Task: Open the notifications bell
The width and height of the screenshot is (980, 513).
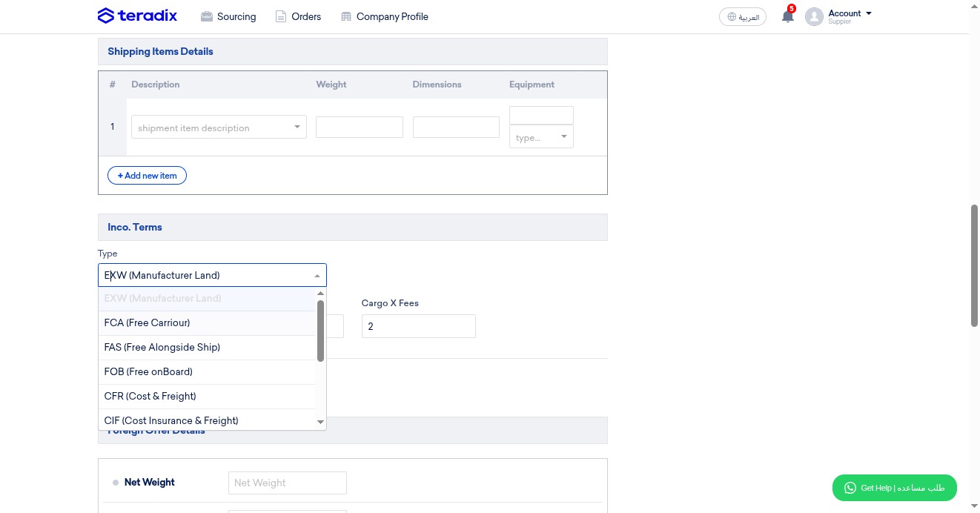Action: click(x=787, y=16)
